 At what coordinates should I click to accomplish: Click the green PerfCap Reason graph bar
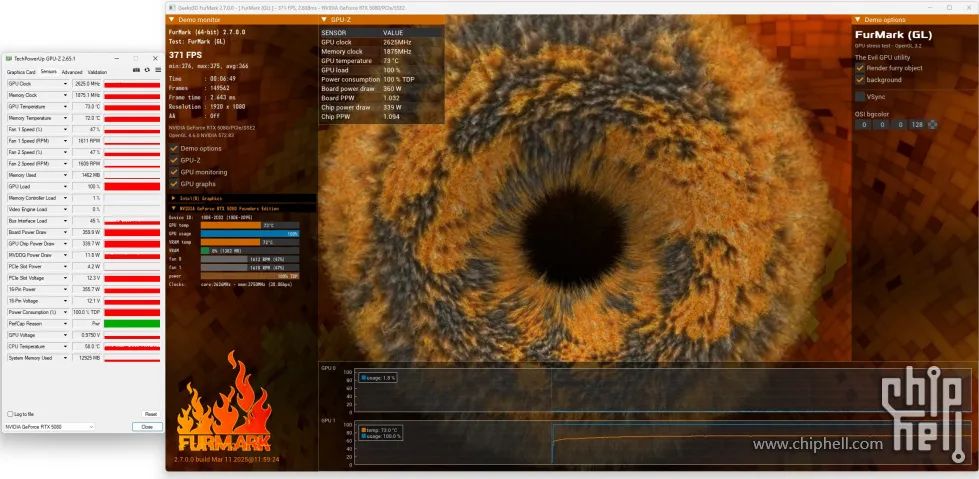coord(132,323)
